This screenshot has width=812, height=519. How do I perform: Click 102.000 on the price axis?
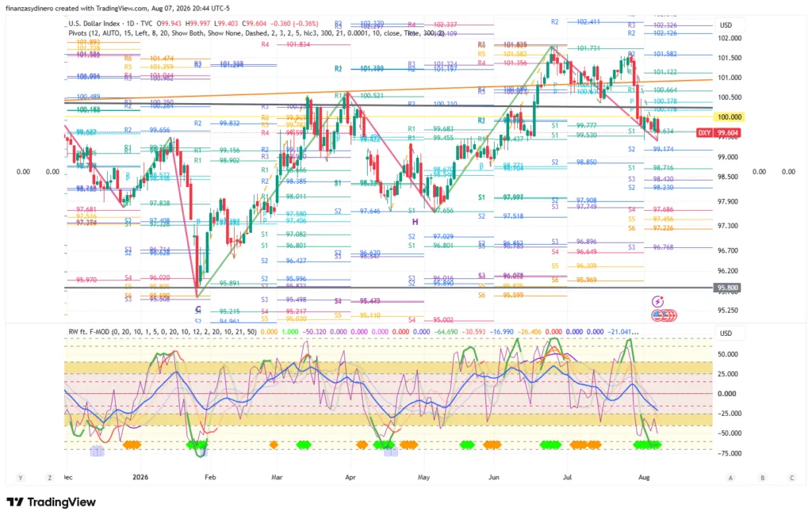pos(730,38)
